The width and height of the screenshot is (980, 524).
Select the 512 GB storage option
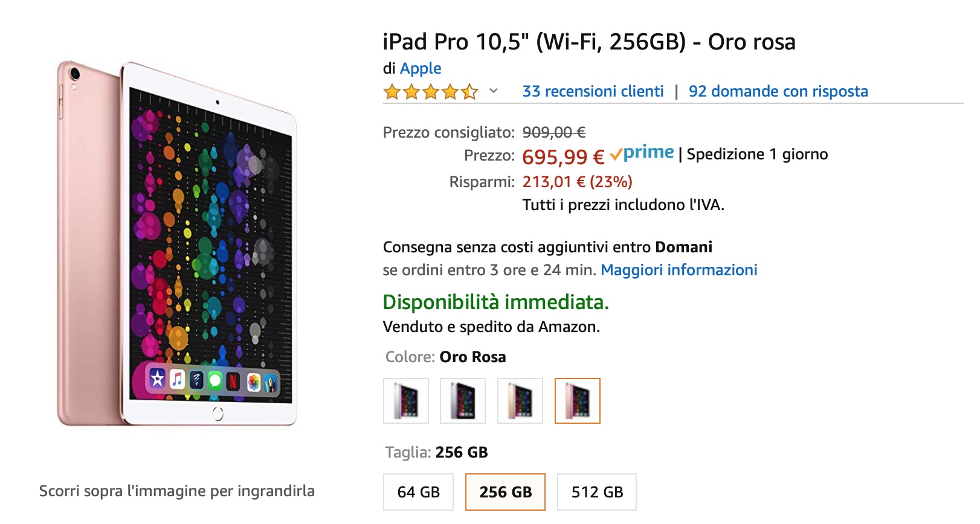[596, 492]
